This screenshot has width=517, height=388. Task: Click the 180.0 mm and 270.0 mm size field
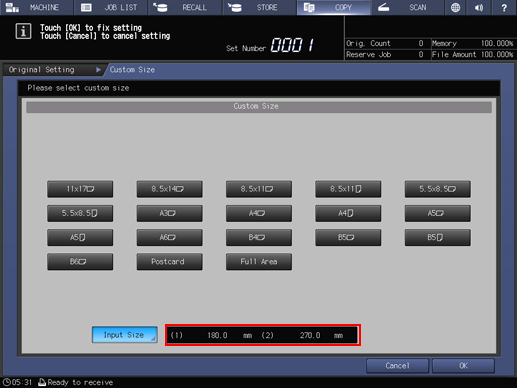pos(263,335)
